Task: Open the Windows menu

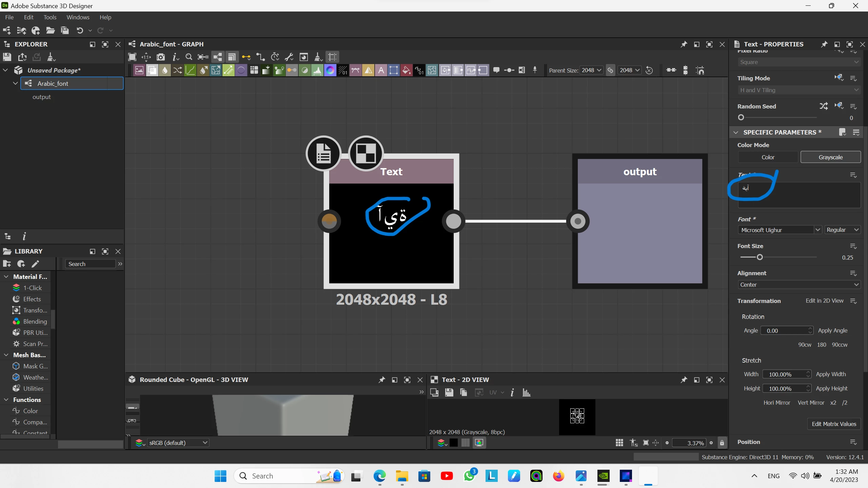Action: pyautogui.click(x=78, y=17)
